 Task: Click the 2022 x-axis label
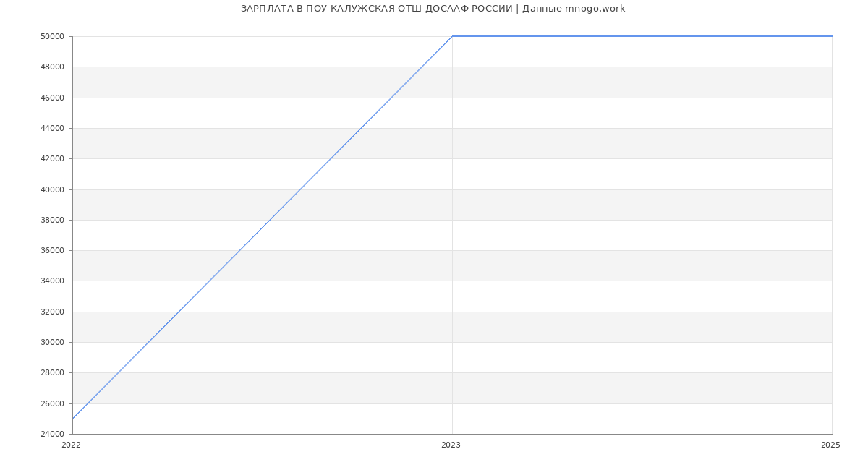pos(72,445)
